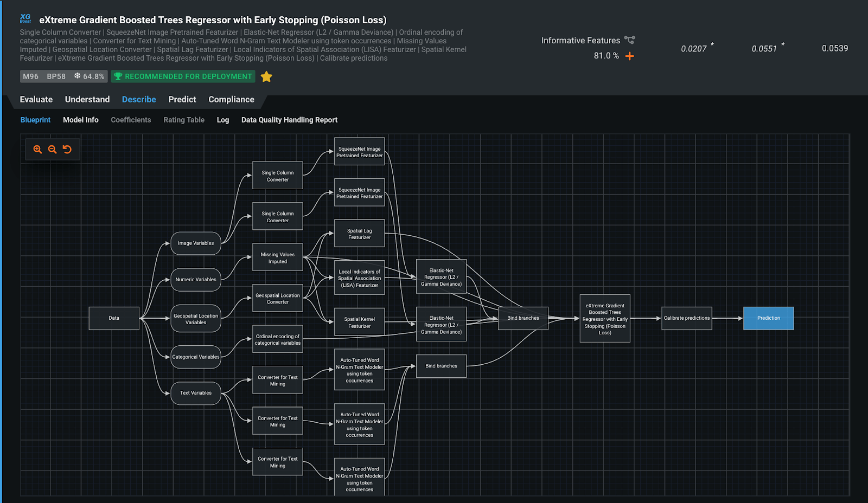Click the XGBoost model logo icon
This screenshot has width=868, height=503.
tap(25, 19)
